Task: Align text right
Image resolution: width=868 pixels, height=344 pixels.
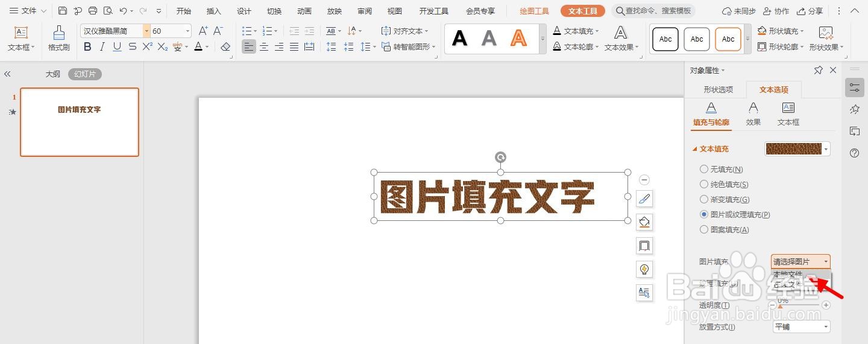Action: [x=279, y=46]
